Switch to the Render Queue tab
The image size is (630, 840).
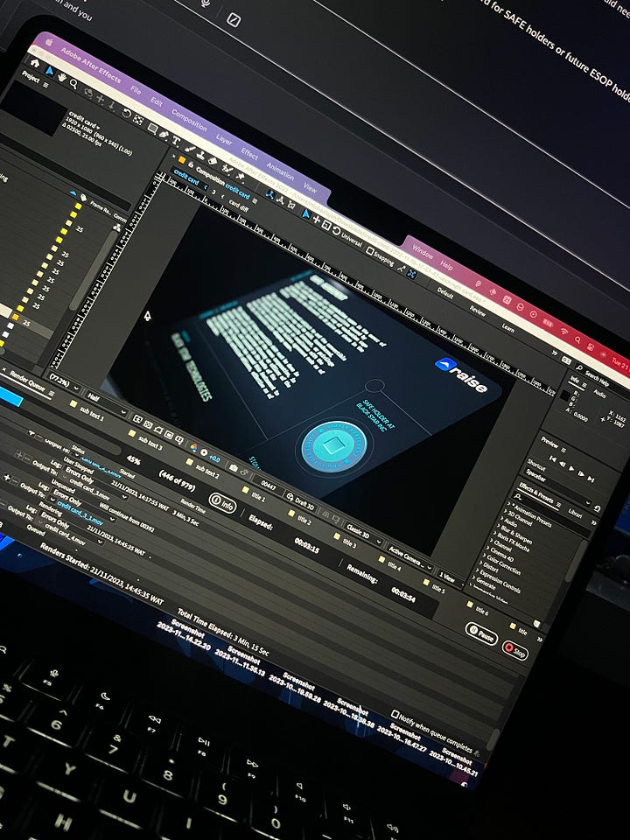[x=27, y=382]
